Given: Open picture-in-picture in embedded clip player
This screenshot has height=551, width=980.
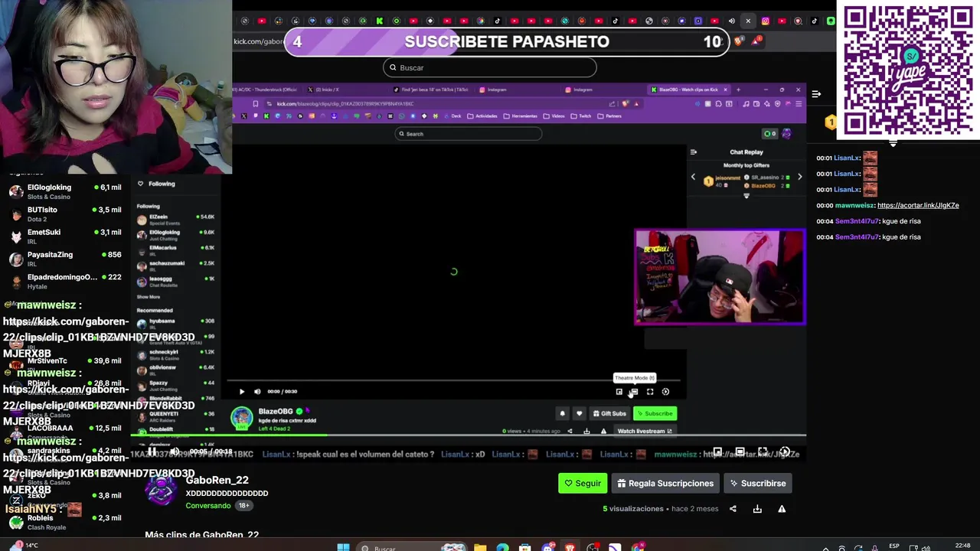Looking at the screenshot, I should coord(619,392).
